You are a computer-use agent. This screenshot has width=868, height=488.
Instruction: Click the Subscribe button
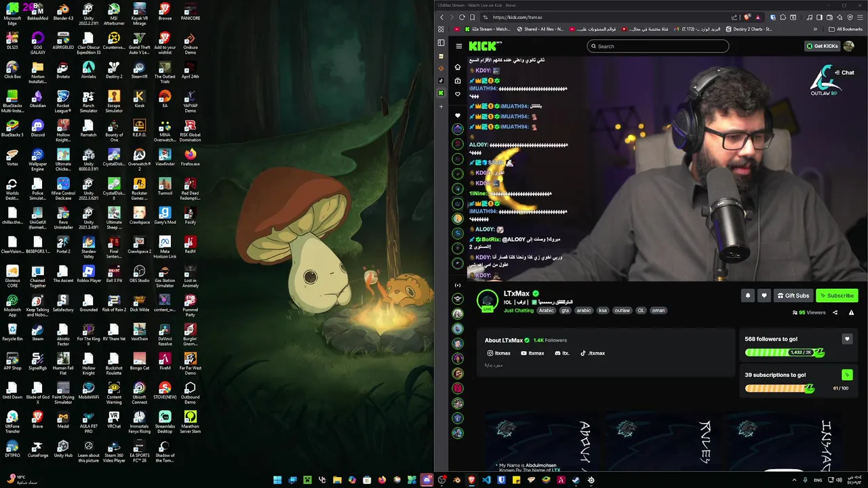pyautogui.click(x=836, y=296)
